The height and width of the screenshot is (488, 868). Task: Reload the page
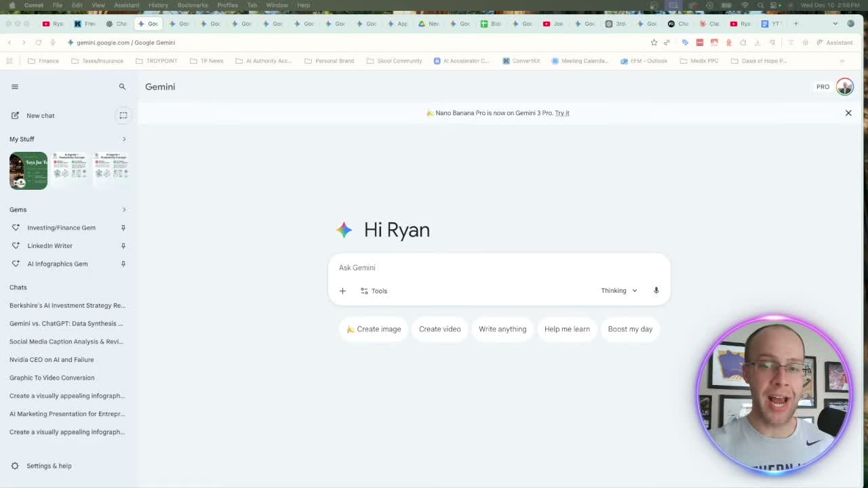pos(39,43)
